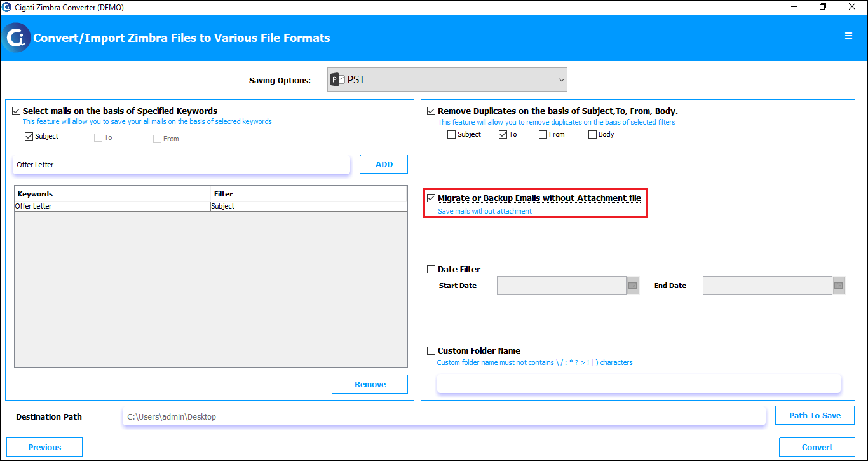Check the From duplicate filter checkbox

click(543, 134)
